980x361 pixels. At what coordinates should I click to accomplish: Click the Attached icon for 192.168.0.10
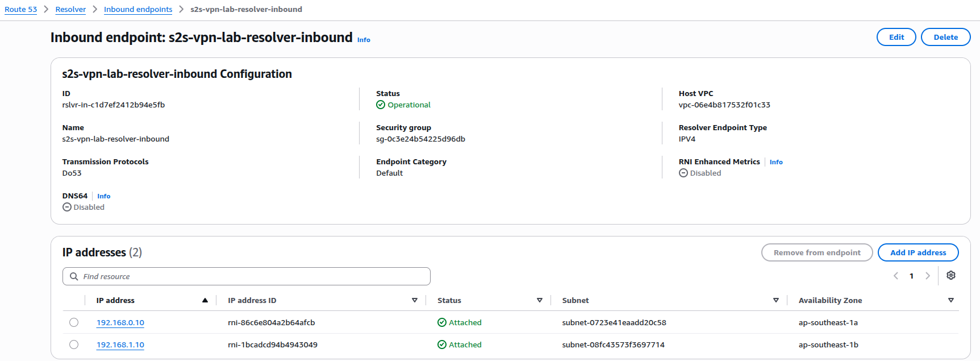click(442, 322)
